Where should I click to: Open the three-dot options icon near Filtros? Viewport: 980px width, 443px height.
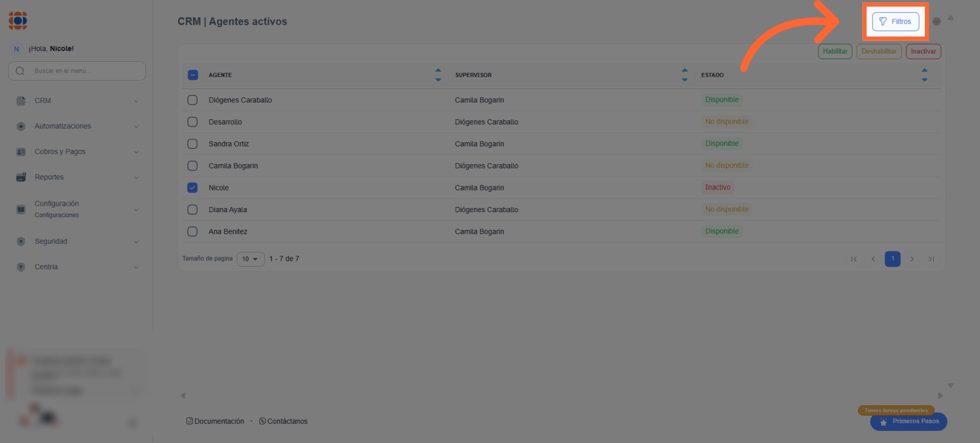[x=936, y=22]
